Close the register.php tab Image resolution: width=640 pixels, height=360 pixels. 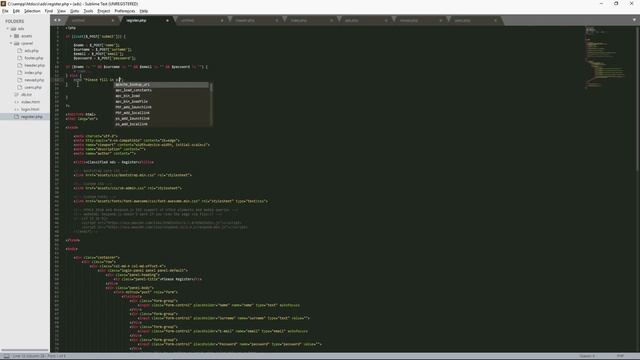(167, 20)
